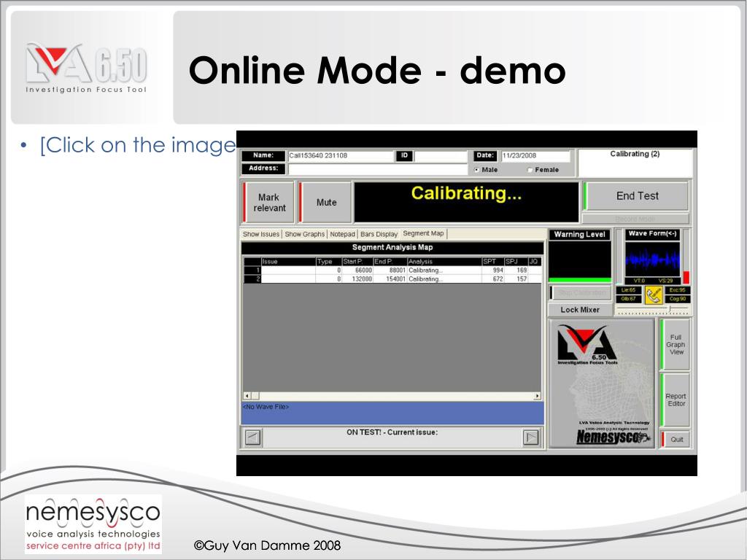Click the SPT value 994
The image size is (747, 560).
(498, 270)
